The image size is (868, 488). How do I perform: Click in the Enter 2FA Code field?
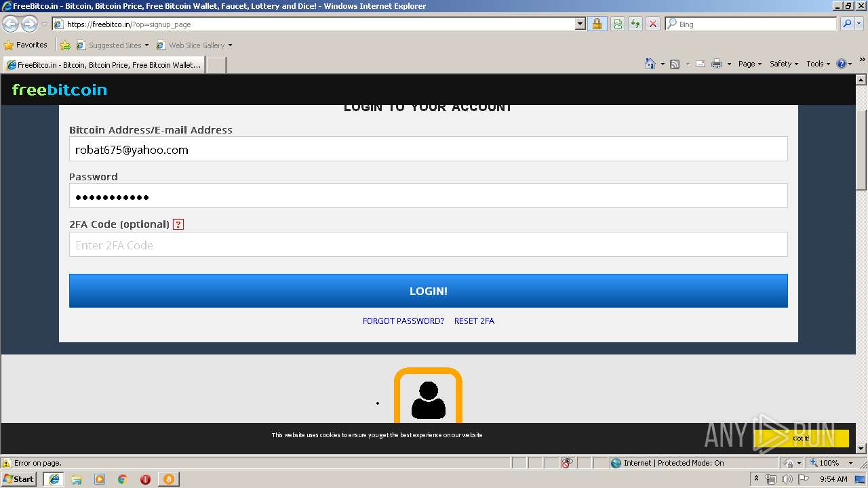pos(429,245)
